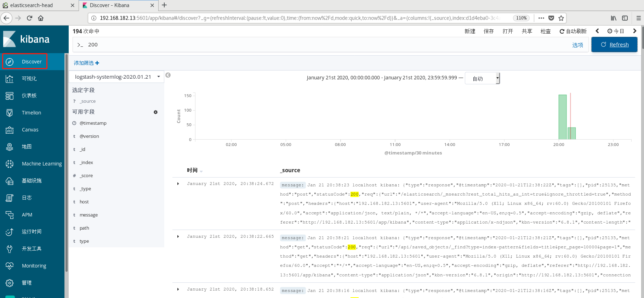Open the 基础设施 infrastructure icon
The height and width of the screenshot is (298, 644).
pos(10,181)
